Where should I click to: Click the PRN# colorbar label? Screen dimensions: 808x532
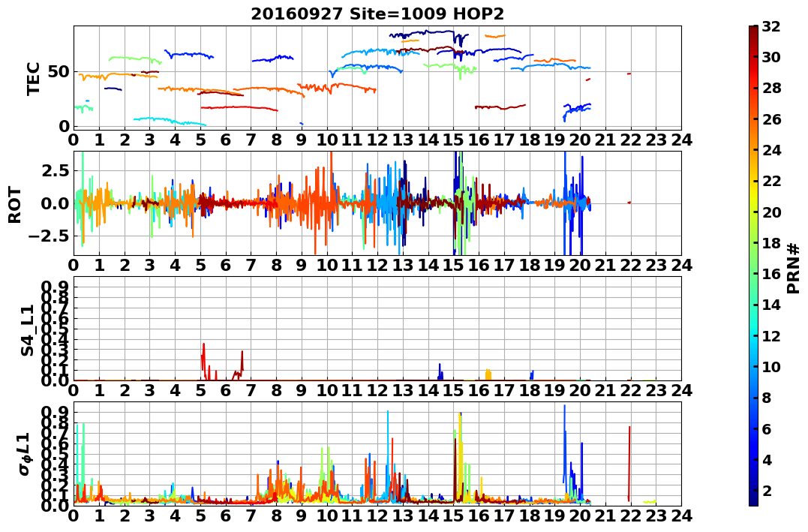pos(794,268)
